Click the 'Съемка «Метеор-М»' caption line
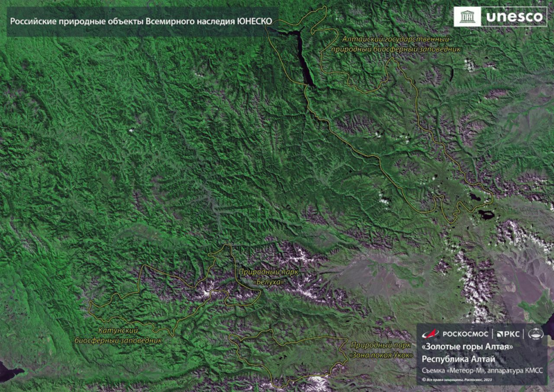554x392 pixels. coord(482,370)
